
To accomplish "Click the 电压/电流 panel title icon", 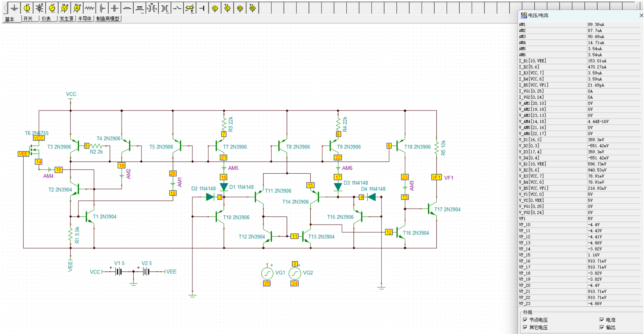I will coord(524,15).
